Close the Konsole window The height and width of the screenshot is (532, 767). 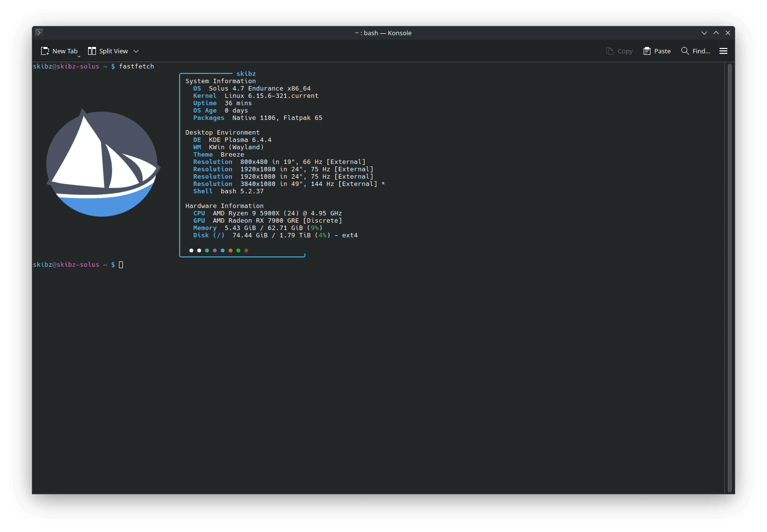coord(728,33)
